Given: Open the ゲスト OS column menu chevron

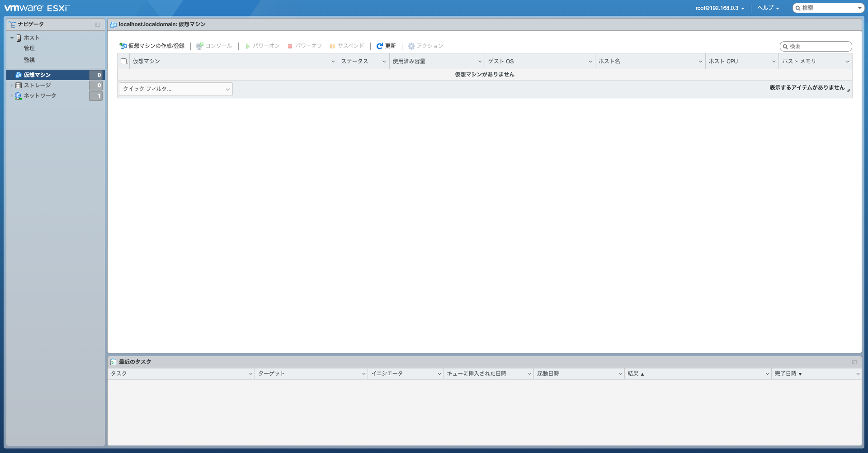Looking at the screenshot, I should point(590,62).
